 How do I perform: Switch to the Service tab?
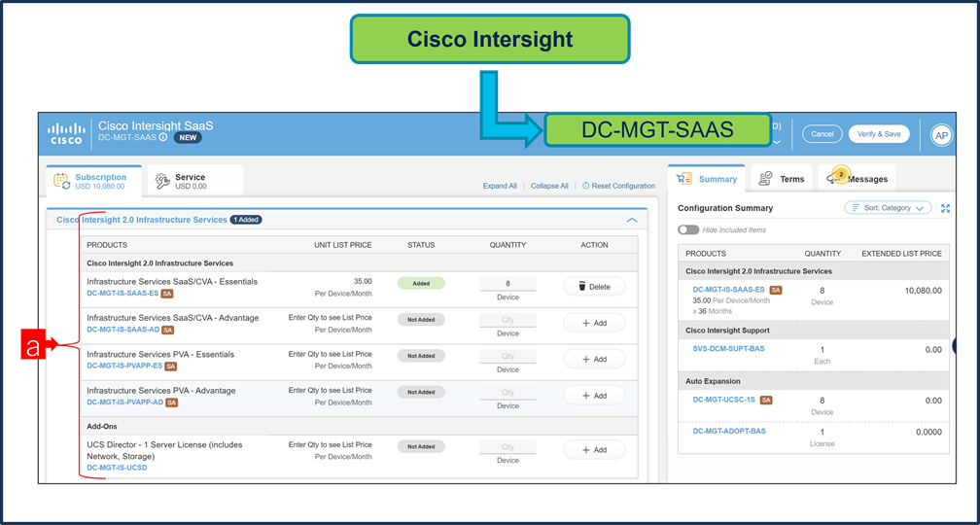point(195,181)
